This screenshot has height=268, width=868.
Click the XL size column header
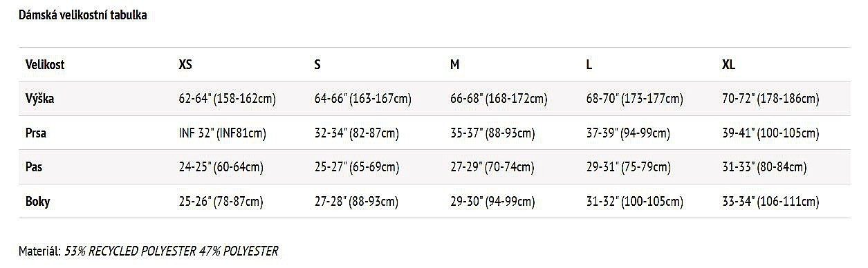pyautogui.click(x=728, y=64)
